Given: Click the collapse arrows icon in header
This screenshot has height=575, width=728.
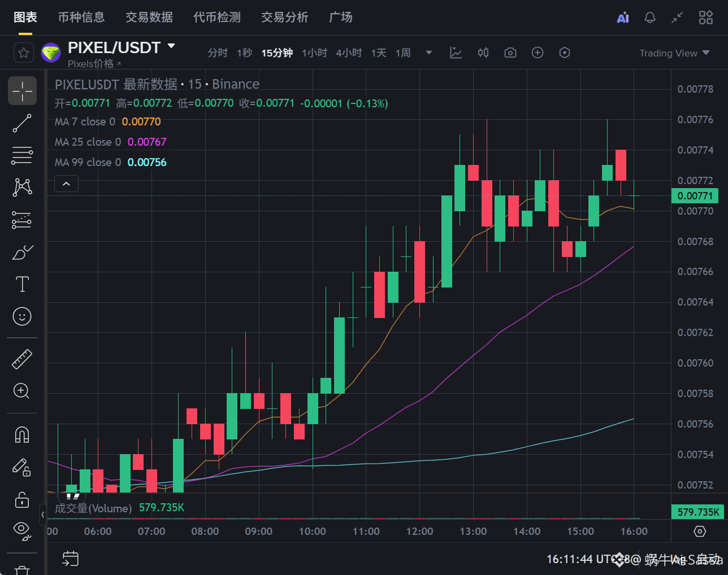Looking at the screenshot, I should pyautogui.click(x=677, y=18).
